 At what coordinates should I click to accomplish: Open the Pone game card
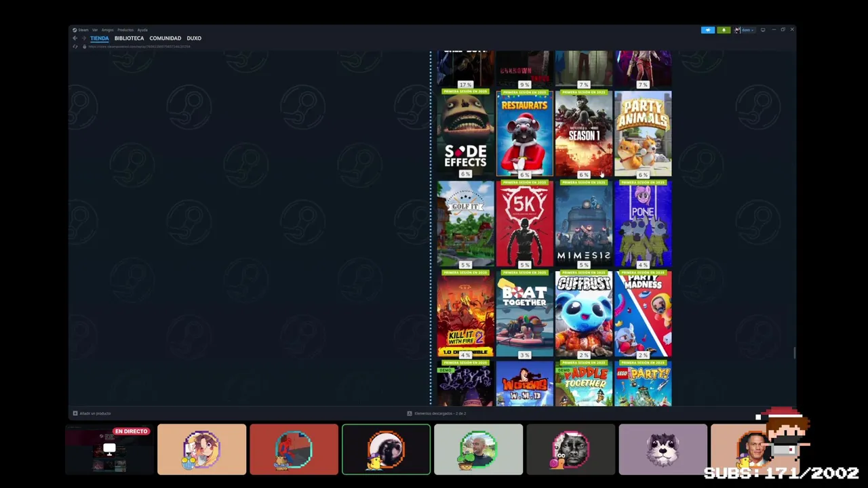pos(643,224)
